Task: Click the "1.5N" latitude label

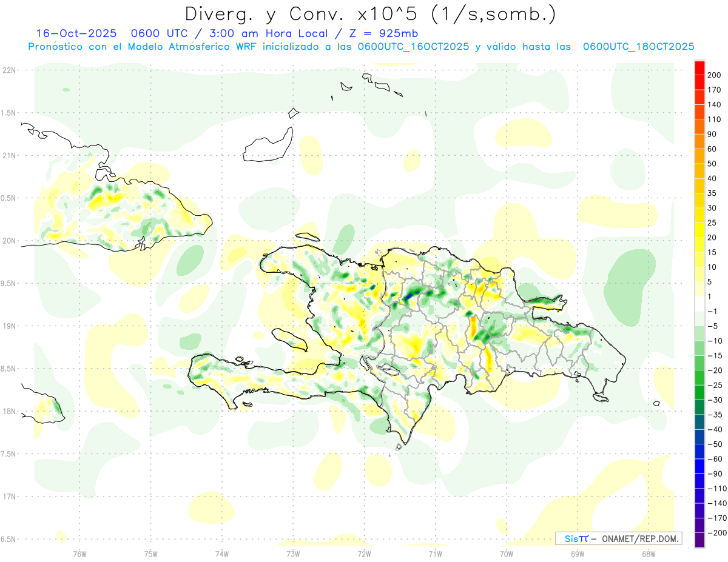Action: [8, 113]
